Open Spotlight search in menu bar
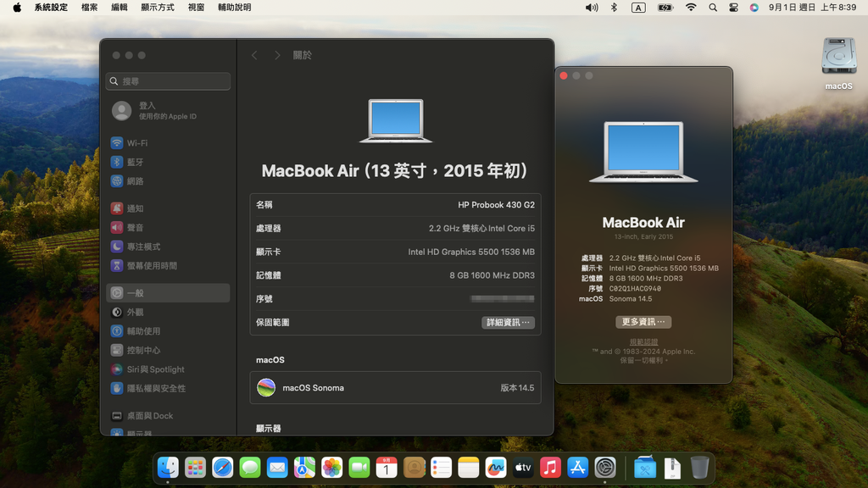 tap(713, 7)
